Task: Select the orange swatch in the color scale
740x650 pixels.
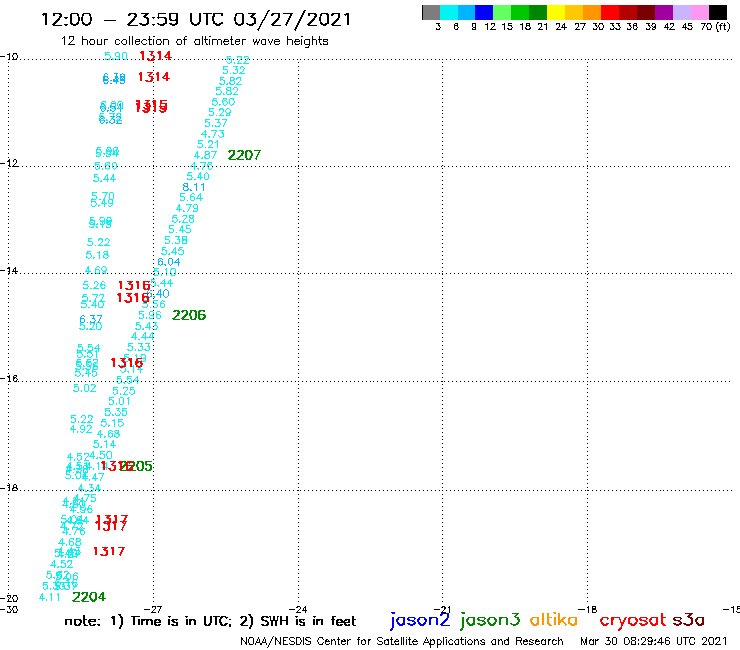Action: click(x=592, y=12)
